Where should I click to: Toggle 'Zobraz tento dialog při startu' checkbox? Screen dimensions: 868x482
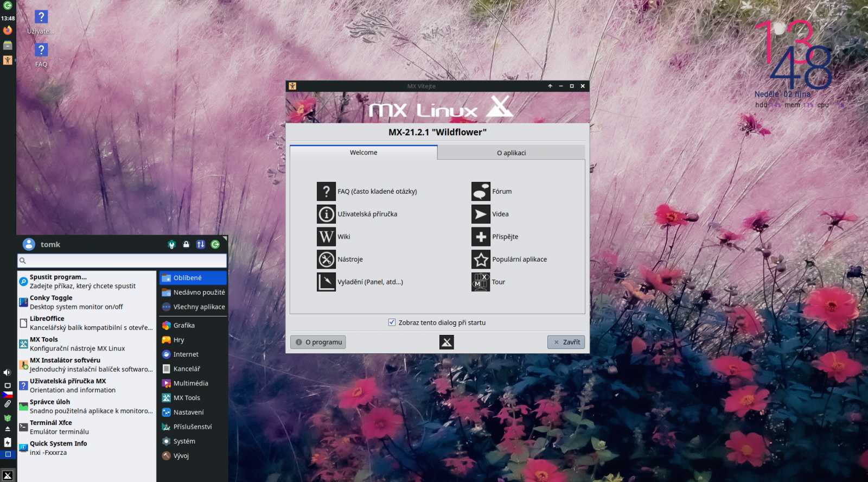tap(392, 322)
